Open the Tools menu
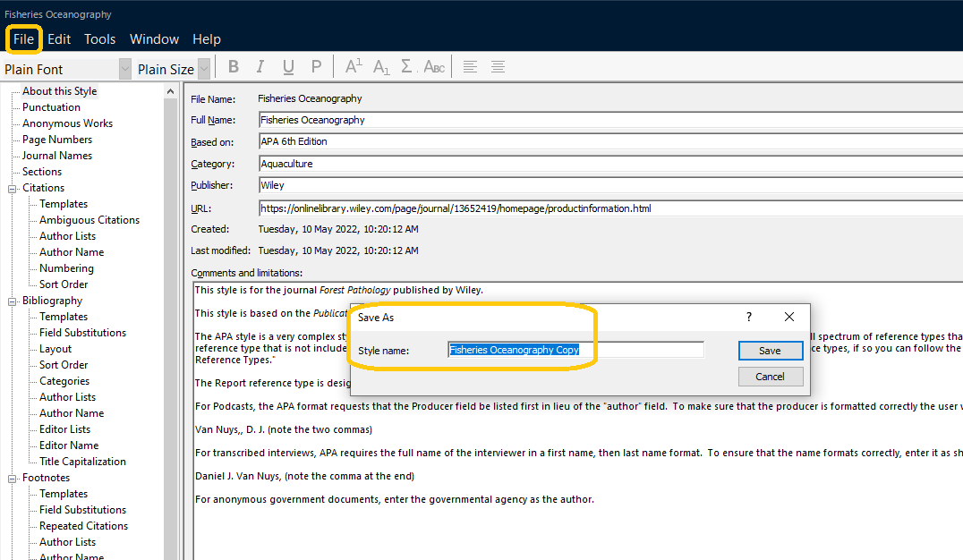This screenshot has height=560, width=963. point(99,39)
